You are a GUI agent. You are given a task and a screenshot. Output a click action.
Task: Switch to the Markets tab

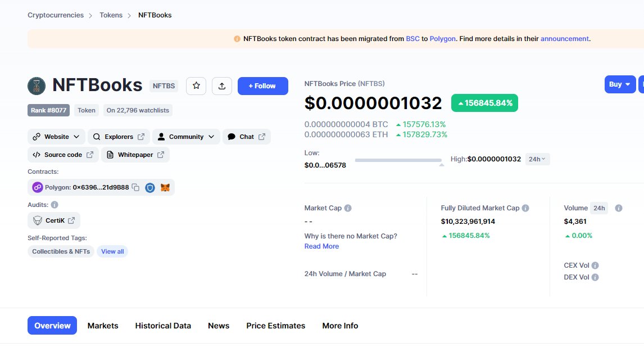(x=103, y=326)
